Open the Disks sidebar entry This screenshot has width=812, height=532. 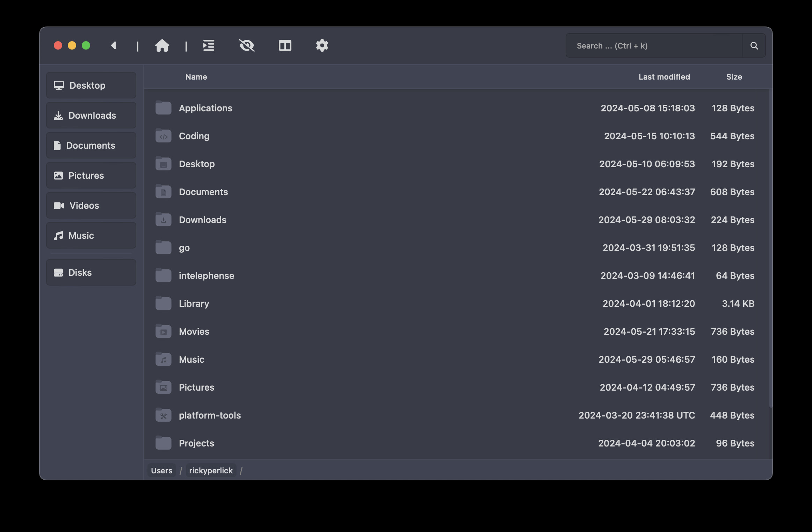(91, 273)
